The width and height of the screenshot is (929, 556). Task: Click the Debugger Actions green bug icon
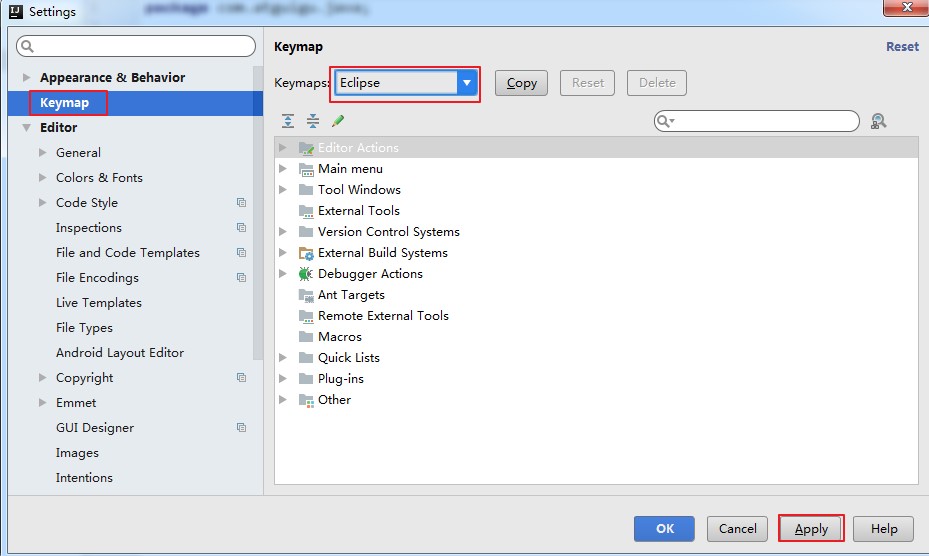[x=306, y=274]
